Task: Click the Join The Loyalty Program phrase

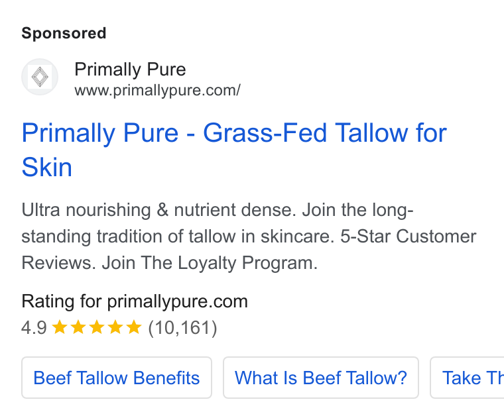Action: pyautogui.click(x=210, y=263)
